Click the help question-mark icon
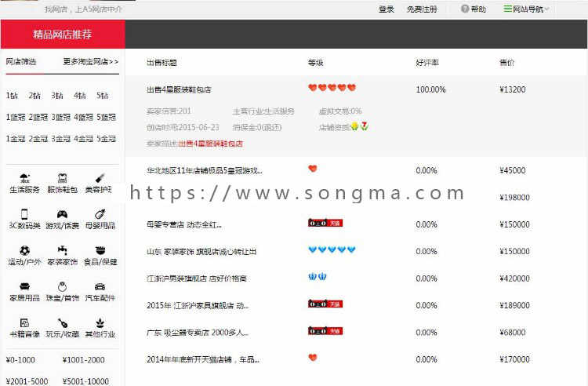Screen dimensions: 588x386 465,9
